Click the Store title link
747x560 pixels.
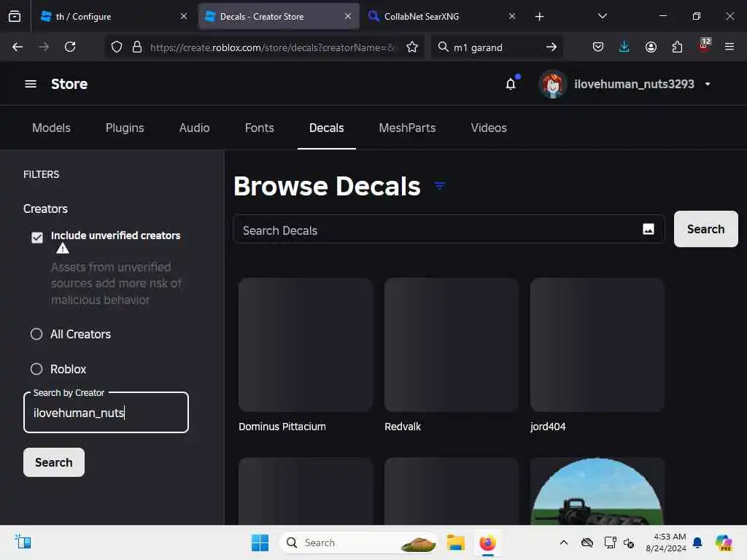pos(69,84)
